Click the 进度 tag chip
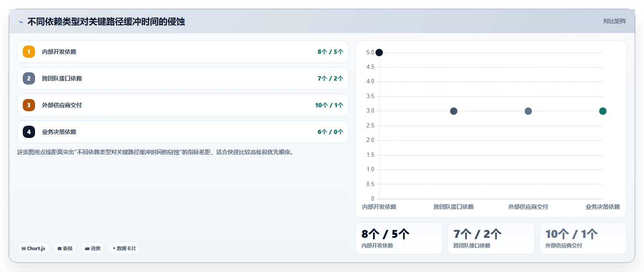The image size is (644, 272). [x=92, y=248]
